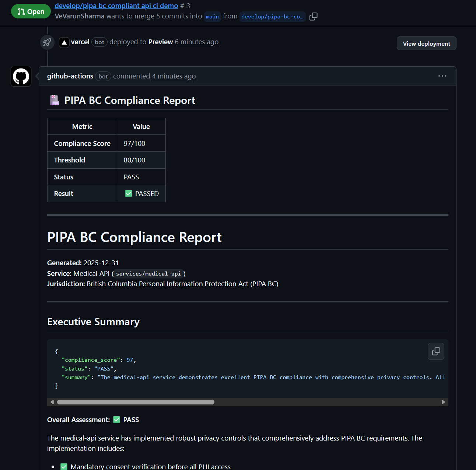Open the github-actions avatar
This screenshot has height=470, width=476.
(21, 76)
